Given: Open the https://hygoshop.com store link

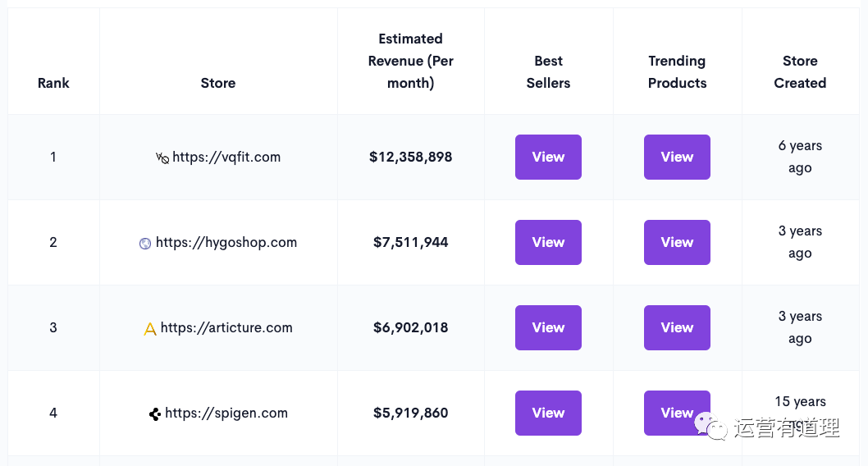Looking at the screenshot, I should click(226, 242).
